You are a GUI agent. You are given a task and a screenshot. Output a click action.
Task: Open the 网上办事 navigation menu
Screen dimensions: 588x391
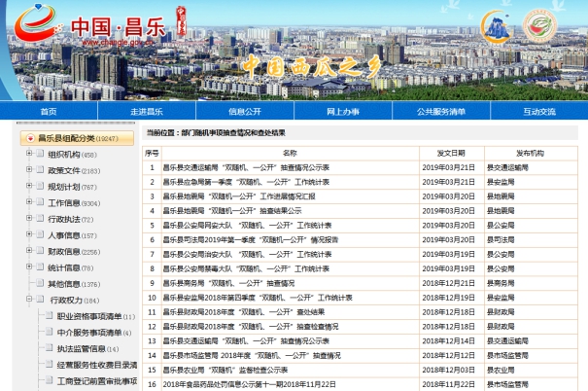342,112
